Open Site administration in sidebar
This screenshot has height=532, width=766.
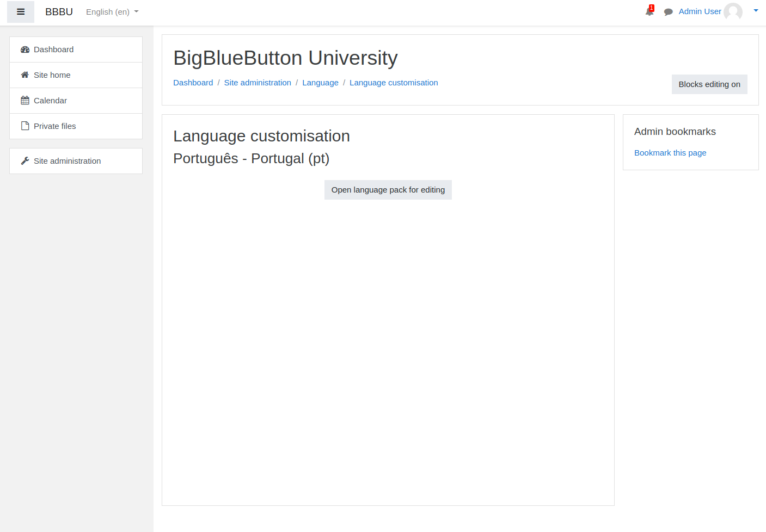click(x=76, y=161)
